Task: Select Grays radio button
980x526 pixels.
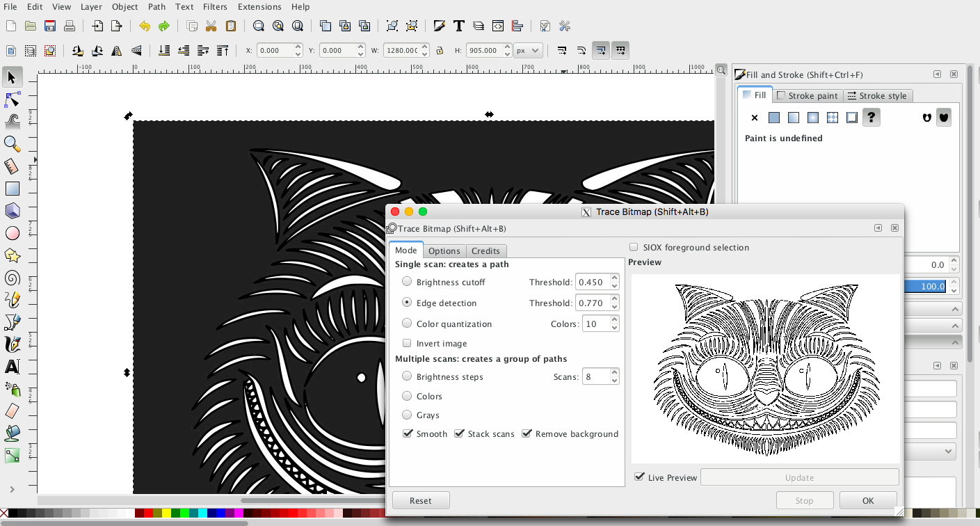Action: point(407,415)
